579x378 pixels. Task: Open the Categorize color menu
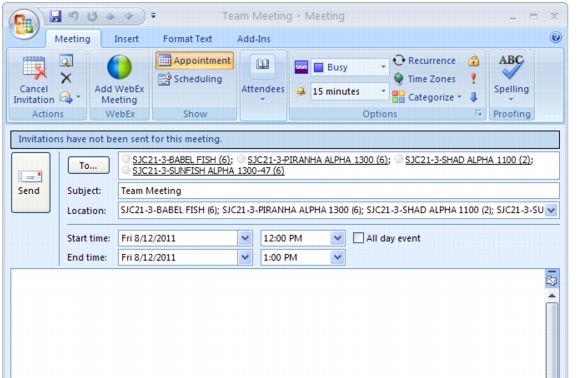point(427,97)
